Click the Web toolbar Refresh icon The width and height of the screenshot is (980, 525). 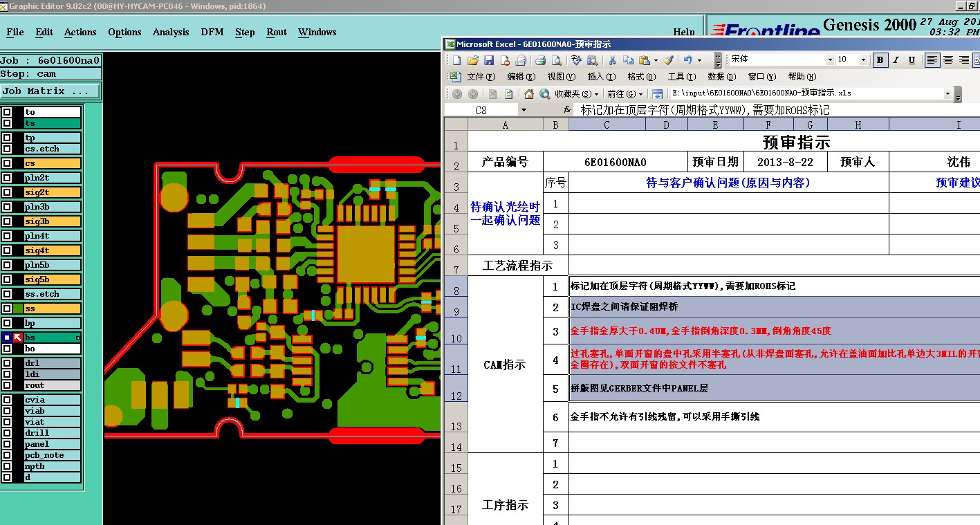[509, 94]
